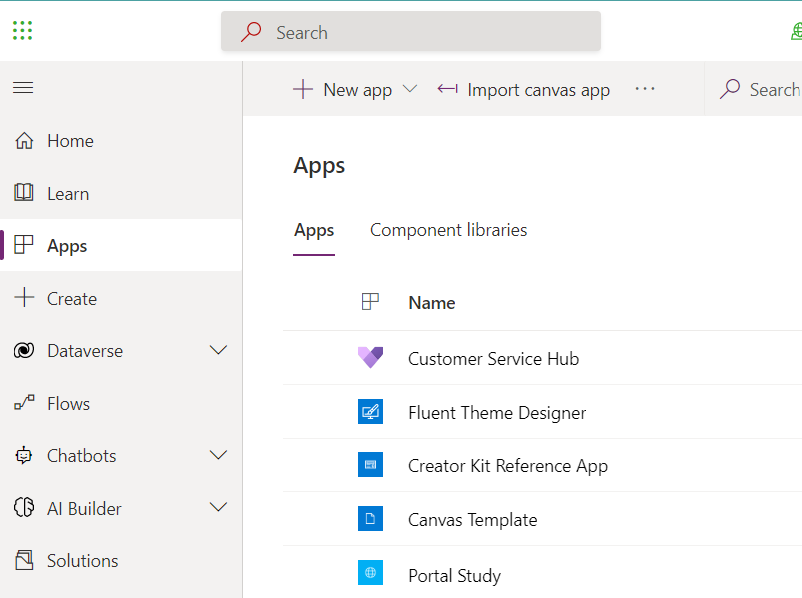Open more commands ellipsis in toolbar
This screenshot has width=802, height=598.
click(x=645, y=89)
